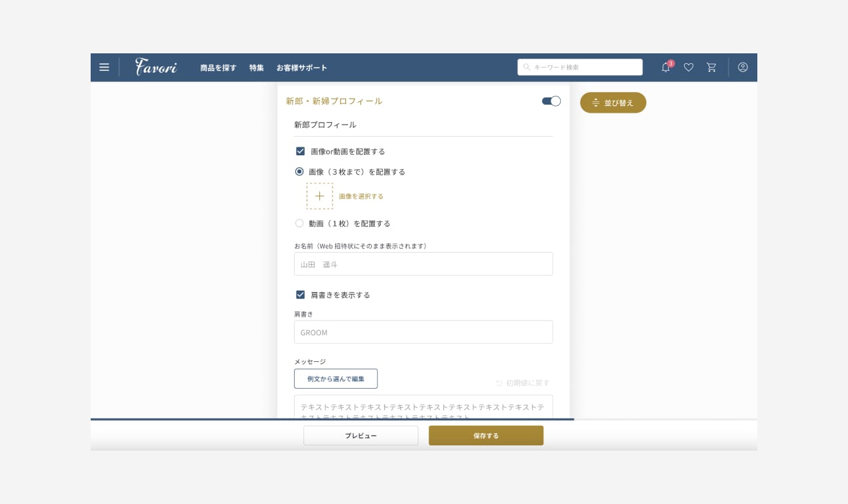Image resolution: width=848 pixels, height=504 pixels.
Task: Click the plus icon to add image
Action: click(319, 196)
